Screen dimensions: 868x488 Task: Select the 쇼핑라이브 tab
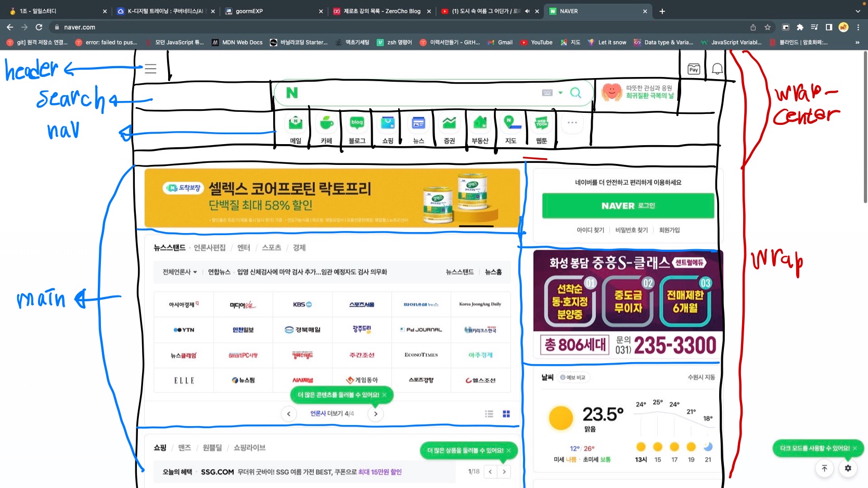pyautogui.click(x=249, y=447)
